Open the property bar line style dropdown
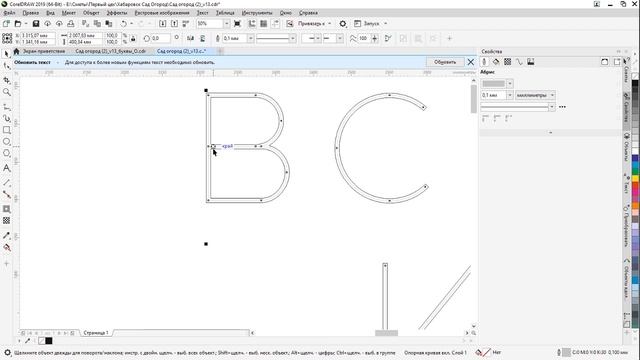 coord(292,38)
